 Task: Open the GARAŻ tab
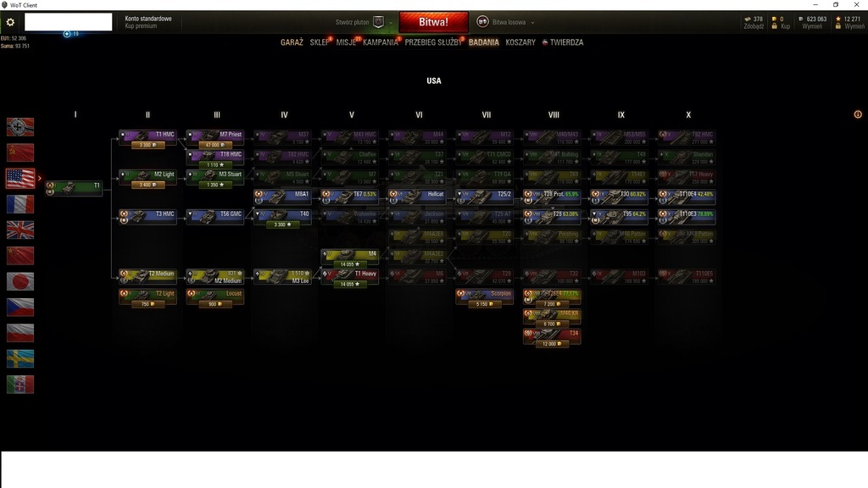(292, 42)
